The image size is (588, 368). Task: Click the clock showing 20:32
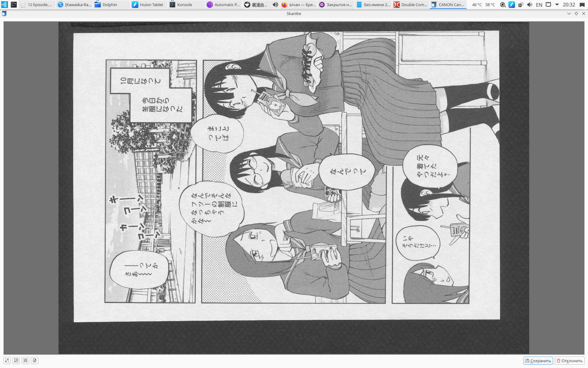point(569,5)
